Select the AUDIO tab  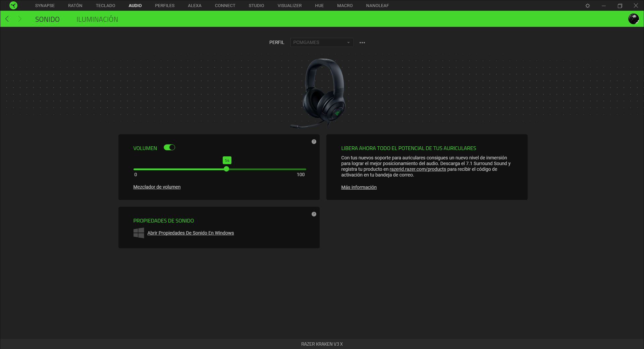(x=135, y=6)
